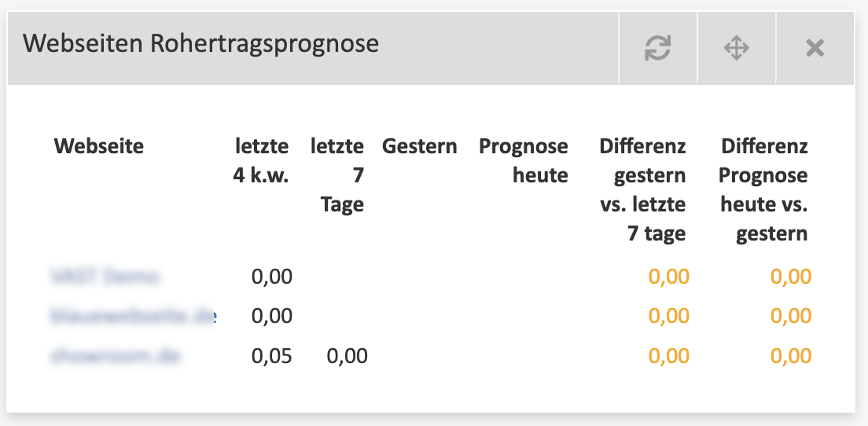Click third row's orange Differenz Prognose value
The height and width of the screenshot is (426, 868).
tap(791, 356)
